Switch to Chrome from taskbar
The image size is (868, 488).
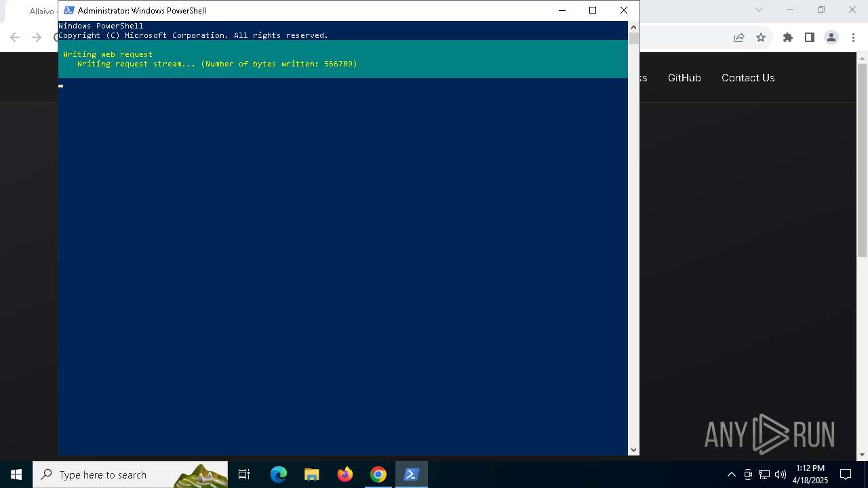tap(378, 474)
